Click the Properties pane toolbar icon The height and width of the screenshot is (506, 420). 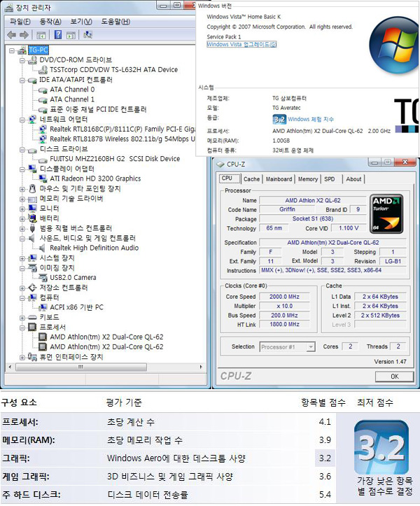(71, 35)
